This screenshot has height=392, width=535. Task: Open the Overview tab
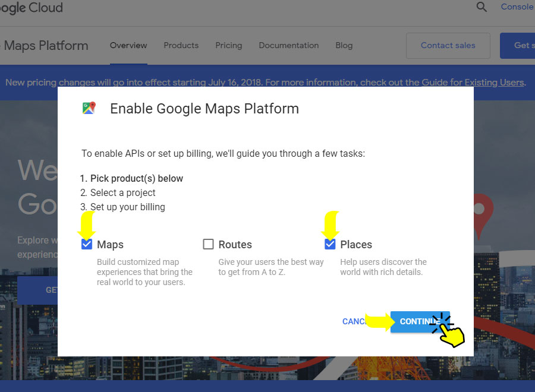tap(128, 45)
